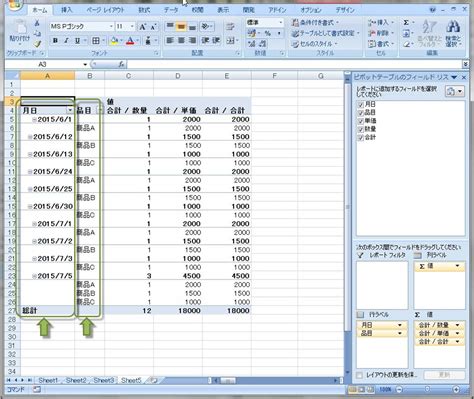Click the format as table button

pos(325,33)
